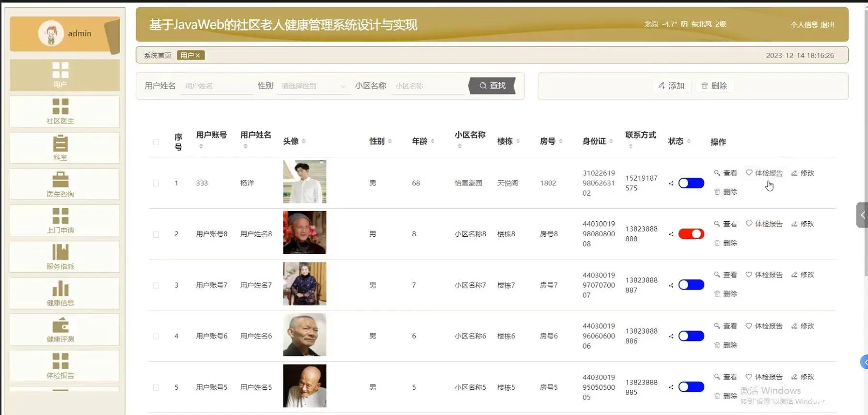Close the 用户 tab with the X
Image resolution: width=868 pixels, height=415 pixels.
198,56
